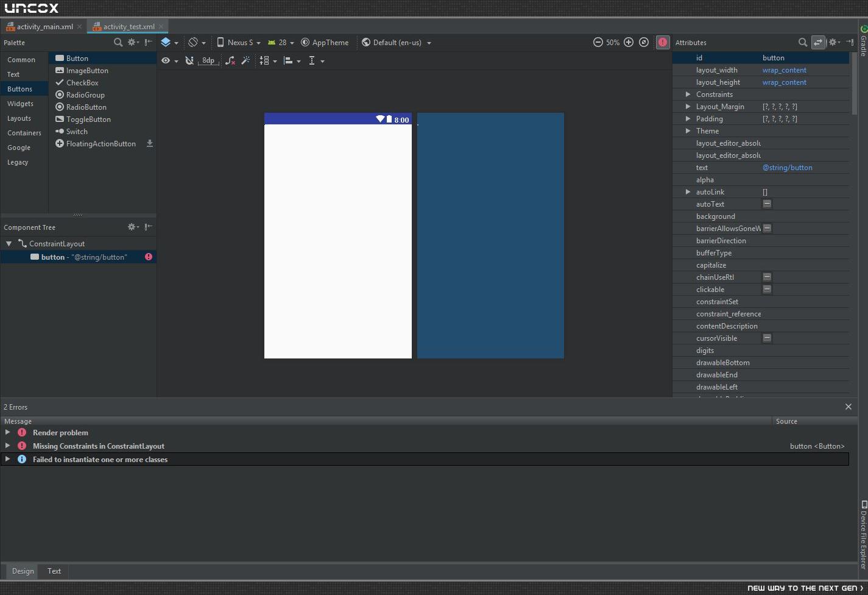Switch to the activity_main.xml tab
This screenshot has height=595, width=868.
[43, 27]
